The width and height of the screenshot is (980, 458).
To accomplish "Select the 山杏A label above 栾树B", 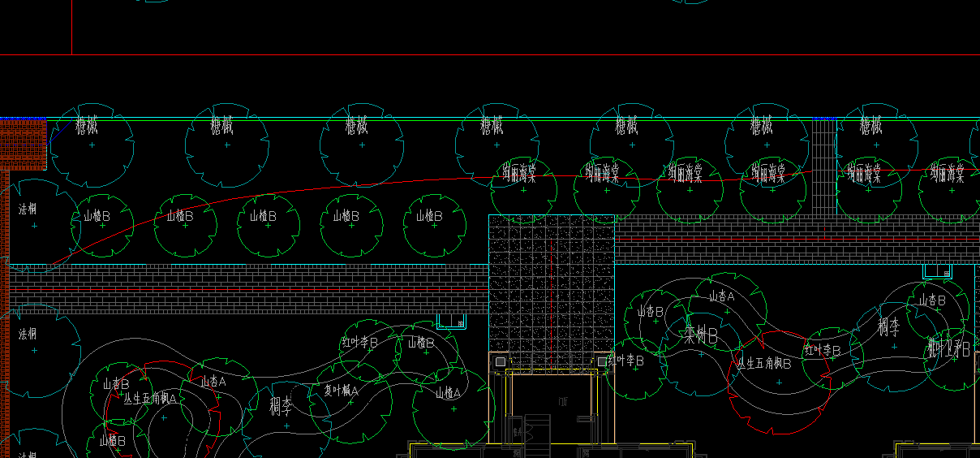I will (721, 296).
